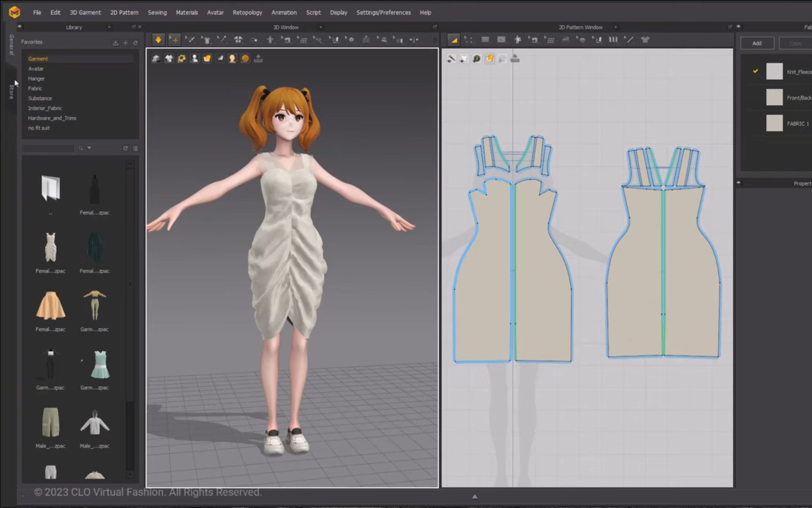
Task: Select the orange skirt garment thumbnail
Action: [x=51, y=306]
